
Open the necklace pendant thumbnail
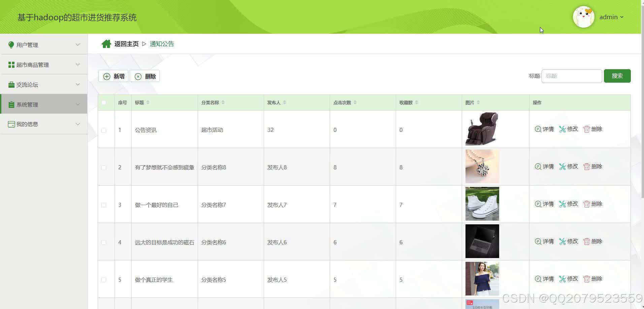(482, 166)
